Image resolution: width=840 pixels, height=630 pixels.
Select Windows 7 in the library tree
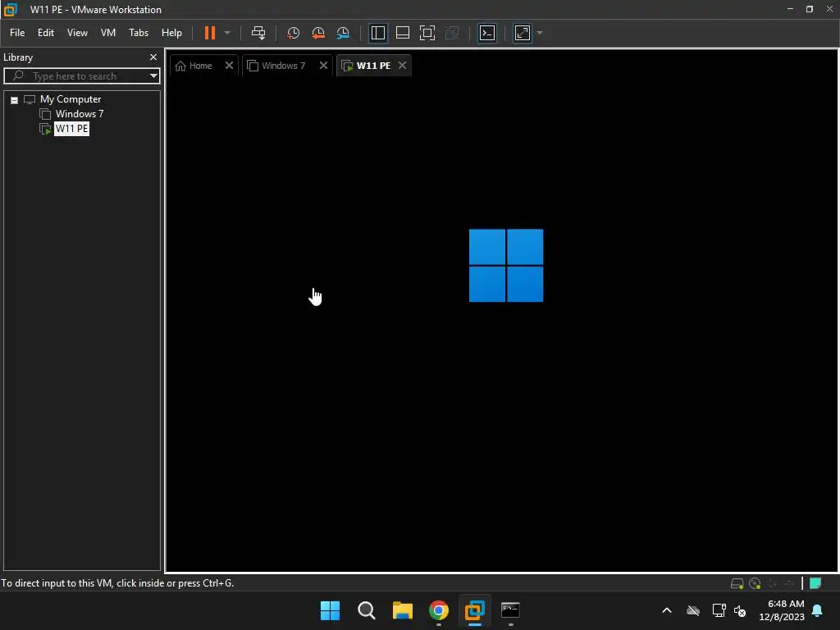point(80,114)
